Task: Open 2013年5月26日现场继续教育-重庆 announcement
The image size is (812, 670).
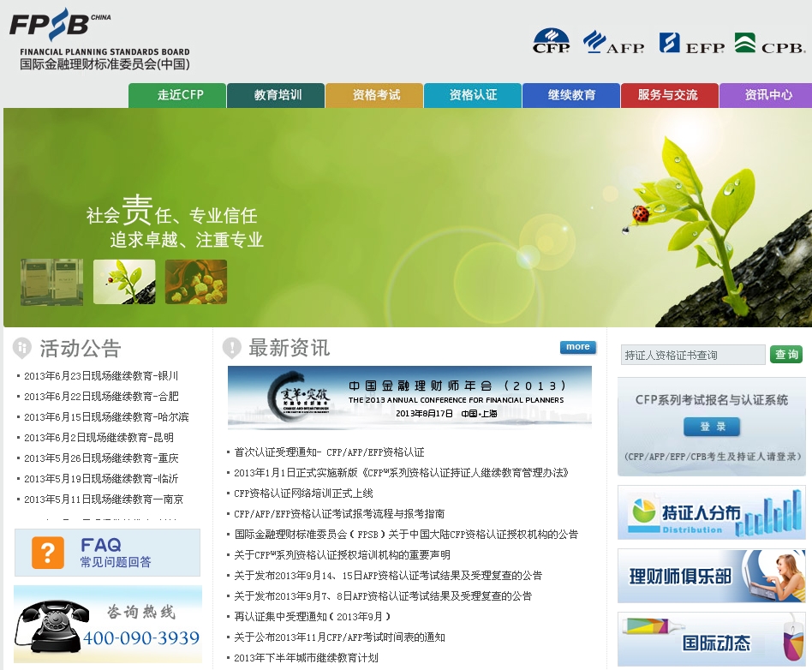Action: click(x=101, y=458)
